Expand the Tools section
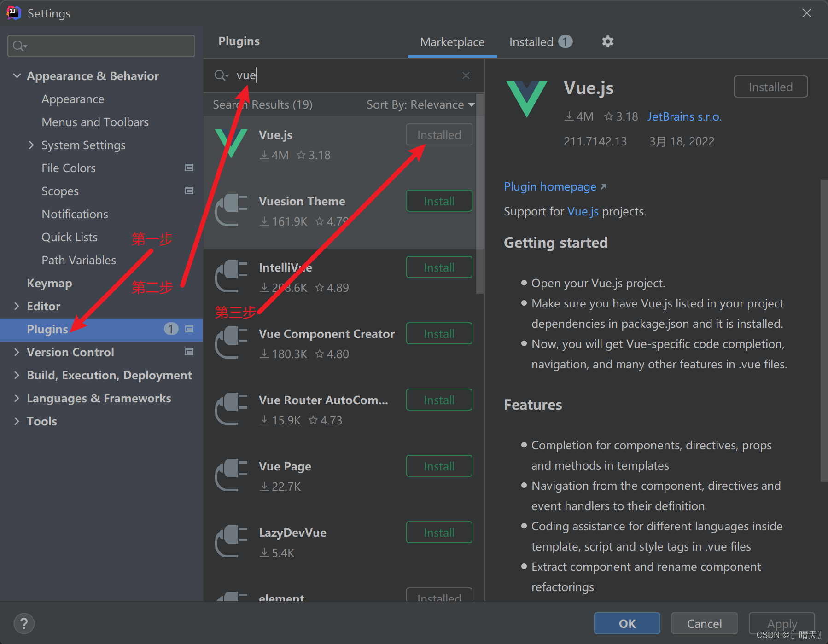 coord(17,421)
